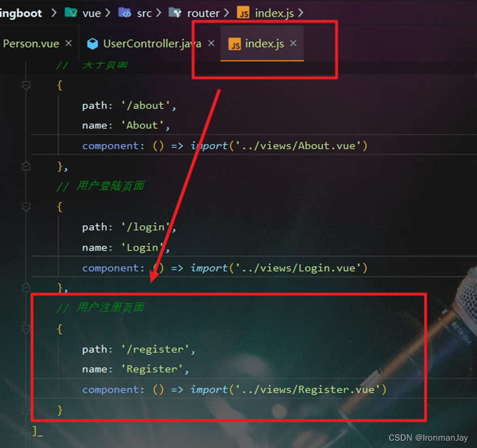Click the UserController.java class icon
This screenshot has height=448, width=477.
pyautogui.click(x=93, y=44)
